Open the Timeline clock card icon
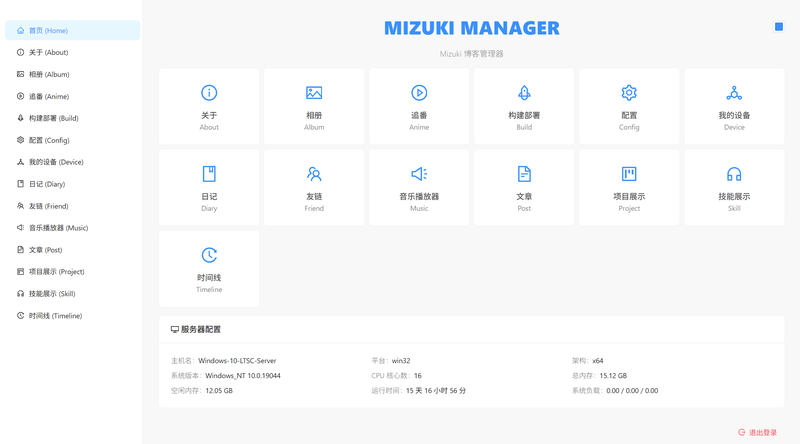800x444 pixels. 209,255
